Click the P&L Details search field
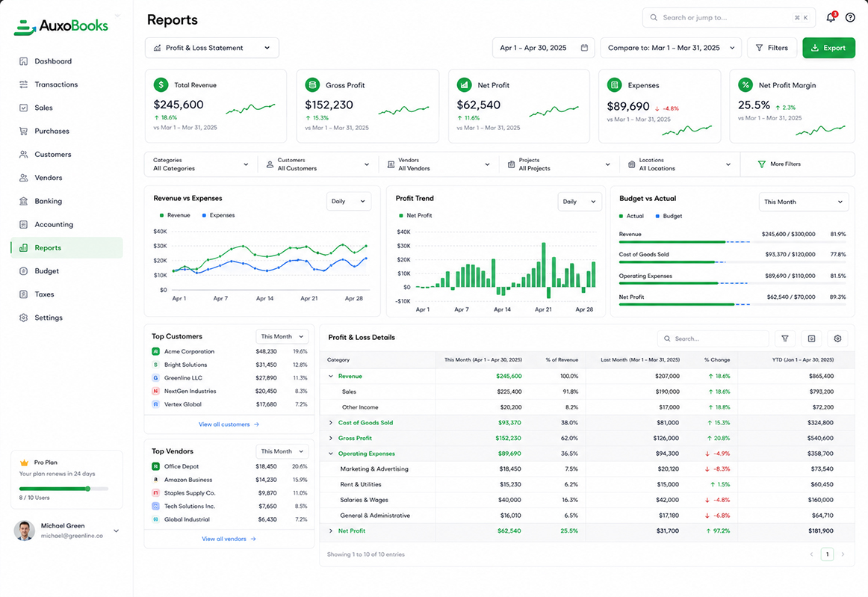Image resolution: width=868 pixels, height=597 pixels. pos(713,338)
